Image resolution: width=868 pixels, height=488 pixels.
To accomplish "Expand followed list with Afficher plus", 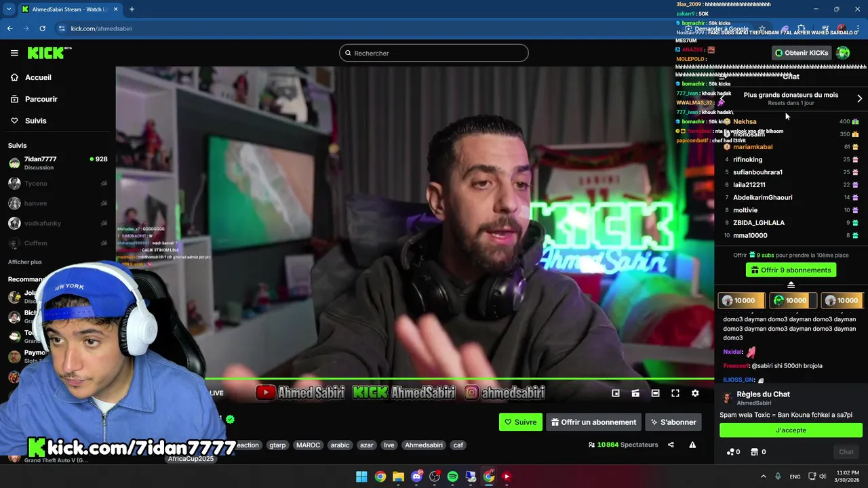I will [25, 262].
